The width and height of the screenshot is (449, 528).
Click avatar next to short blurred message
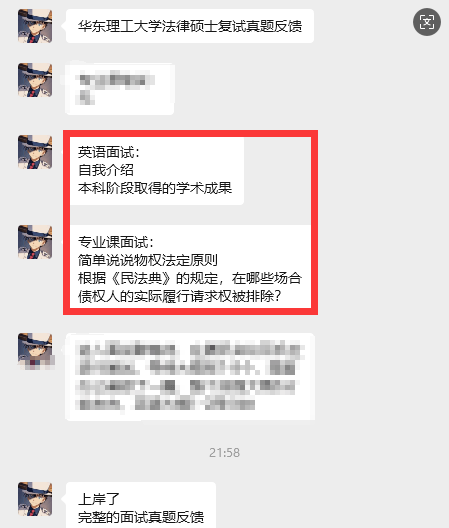pyautogui.click(x=35, y=80)
